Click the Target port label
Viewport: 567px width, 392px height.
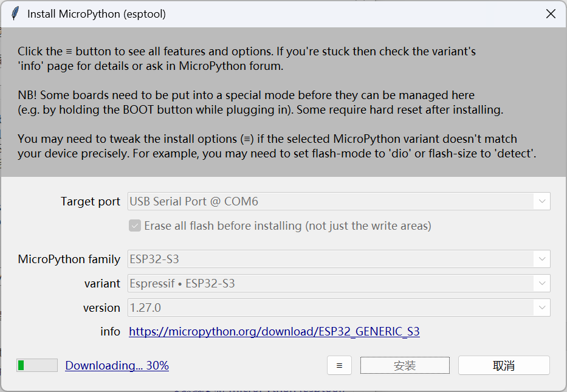90,201
